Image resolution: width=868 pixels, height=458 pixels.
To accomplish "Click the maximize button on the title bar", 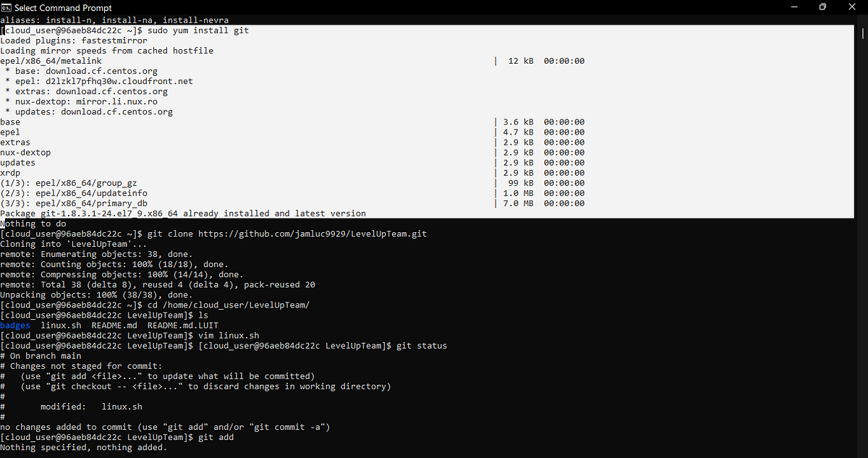I will (x=823, y=7).
